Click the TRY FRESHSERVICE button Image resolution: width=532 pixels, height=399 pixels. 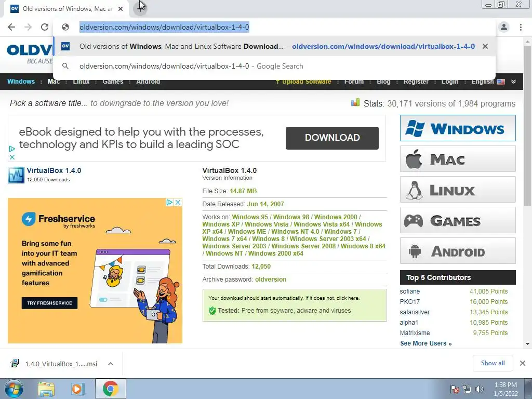pyautogui.click(x=49, y=303)
